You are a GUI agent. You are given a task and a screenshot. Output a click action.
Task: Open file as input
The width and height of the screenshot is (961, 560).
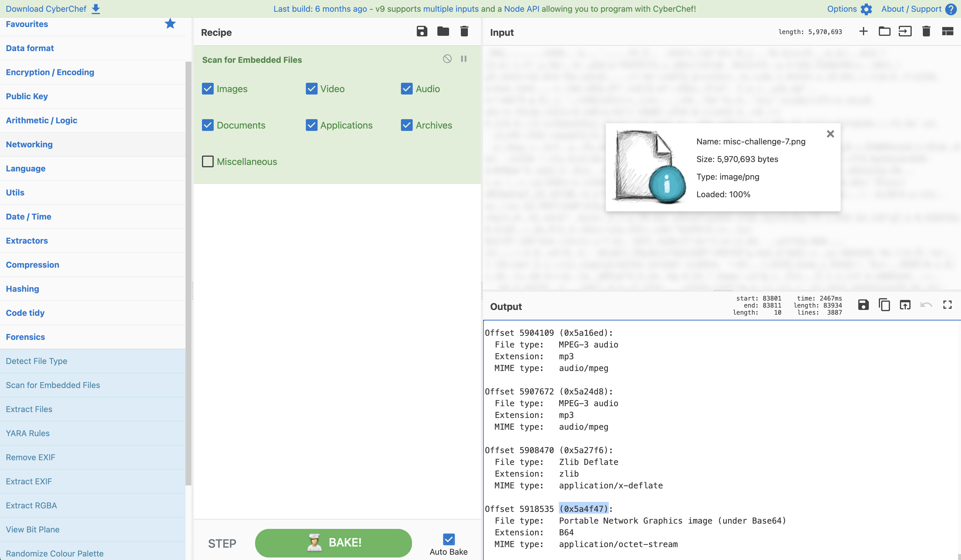pos(905,31)
